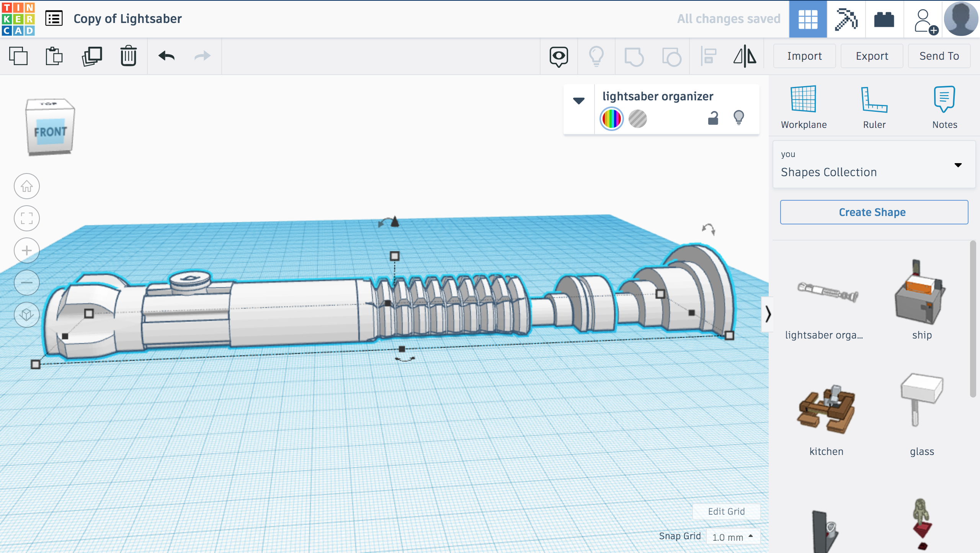Click the Ungroup shapes icon
Screen dimensions: 980x553
point(671,57)
